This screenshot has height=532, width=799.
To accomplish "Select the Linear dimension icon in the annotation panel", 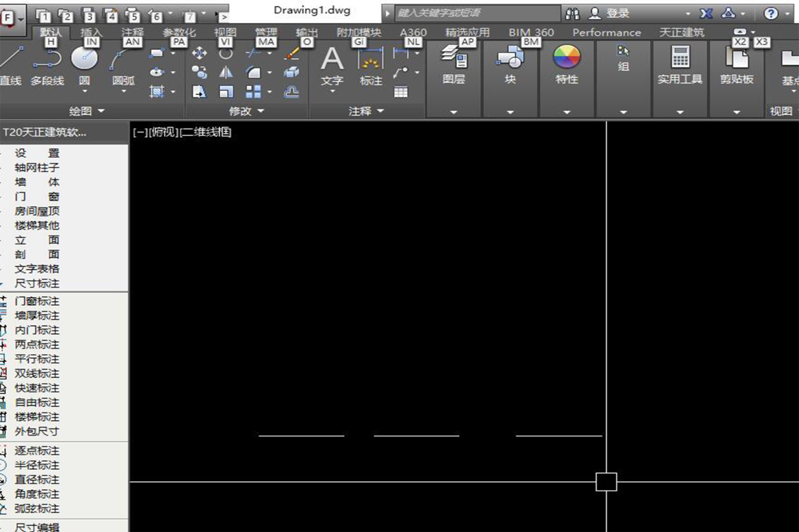I will point(400,53).
